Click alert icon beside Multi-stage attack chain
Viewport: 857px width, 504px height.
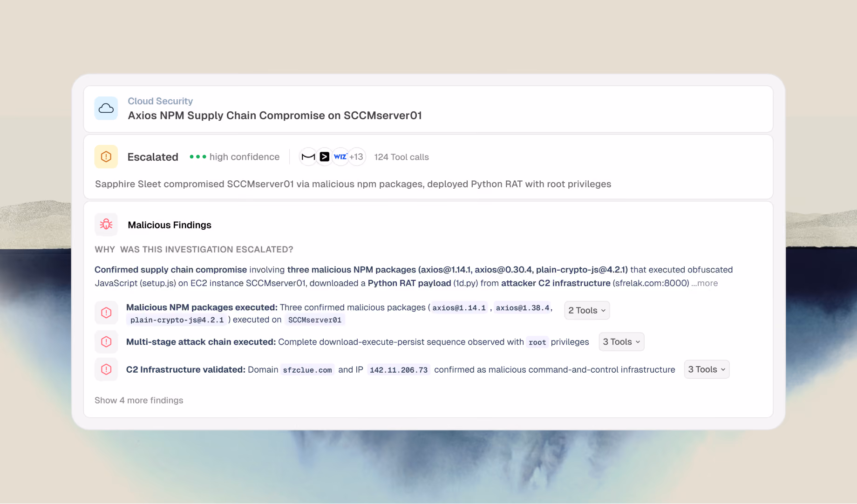tap(106, 342)
